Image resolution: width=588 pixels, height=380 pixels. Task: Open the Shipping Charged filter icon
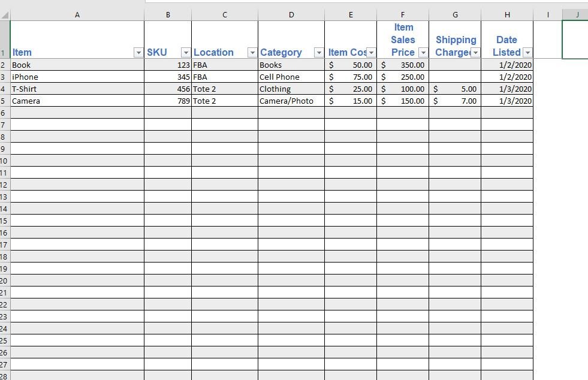[x=474, y=52]
